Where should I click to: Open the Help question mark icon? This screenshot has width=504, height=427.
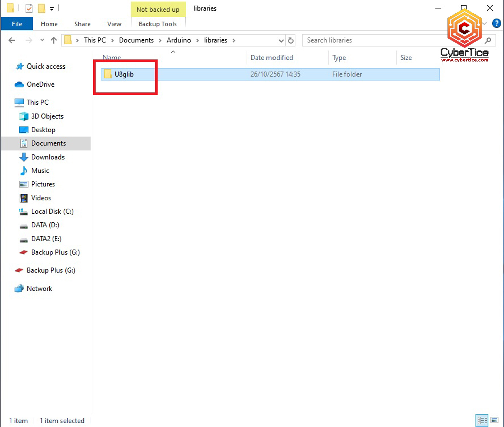pyautogui.click(x=496, y=23)
